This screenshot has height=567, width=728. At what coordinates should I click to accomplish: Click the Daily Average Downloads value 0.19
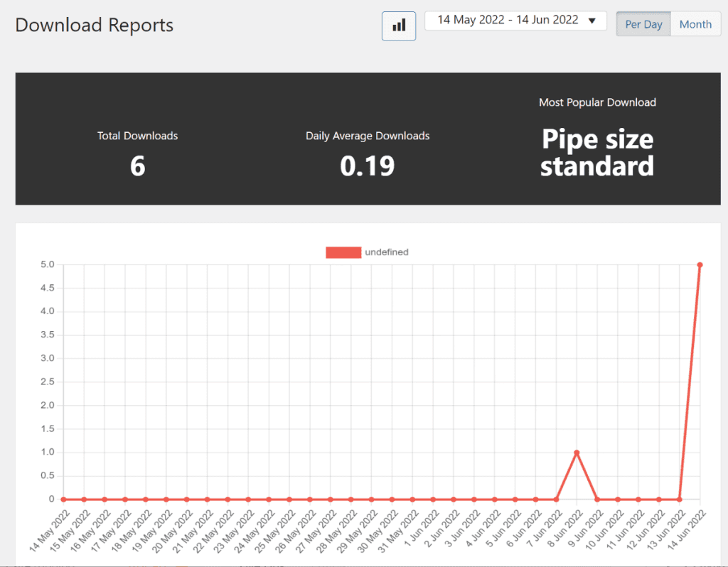pyautogui.click(x=367, y=166)
